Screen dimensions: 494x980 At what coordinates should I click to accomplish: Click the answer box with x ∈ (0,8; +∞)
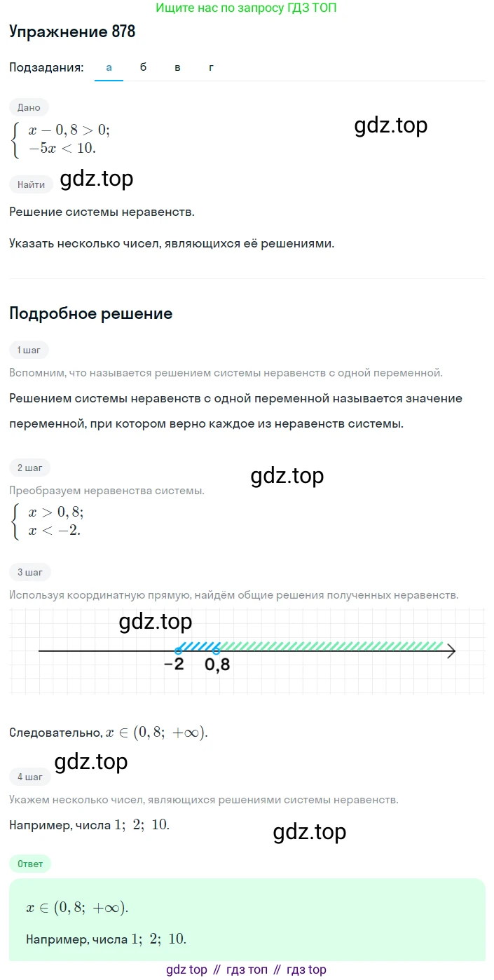point(247,919)
